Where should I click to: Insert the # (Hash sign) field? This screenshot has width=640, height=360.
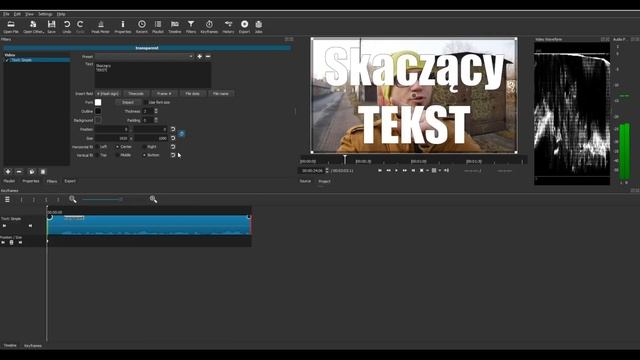(x=108, y=94)
